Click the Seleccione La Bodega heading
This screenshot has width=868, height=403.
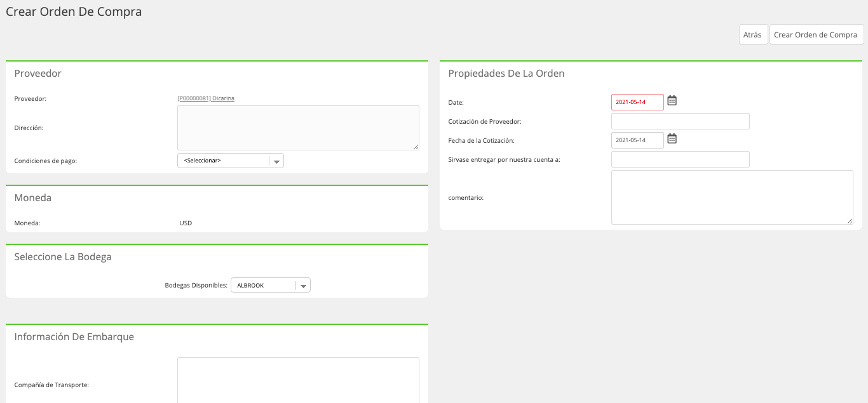click(63, 257)
